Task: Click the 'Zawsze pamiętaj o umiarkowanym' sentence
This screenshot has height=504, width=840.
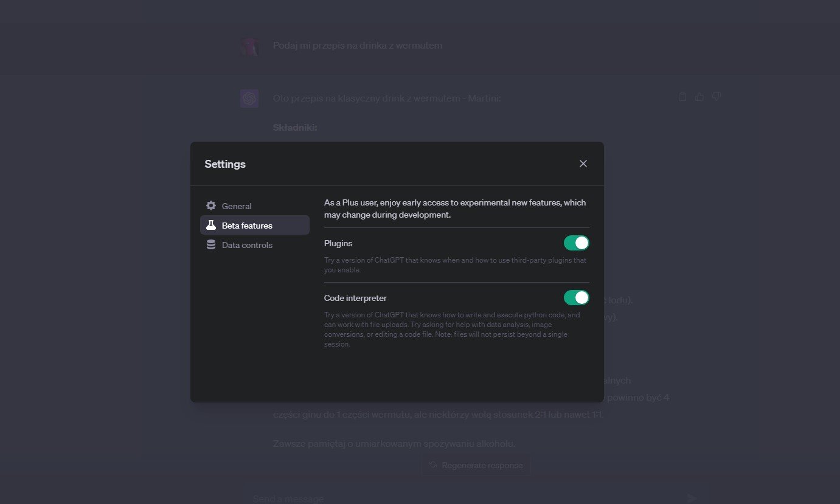Action: click(x=394, y=444)
